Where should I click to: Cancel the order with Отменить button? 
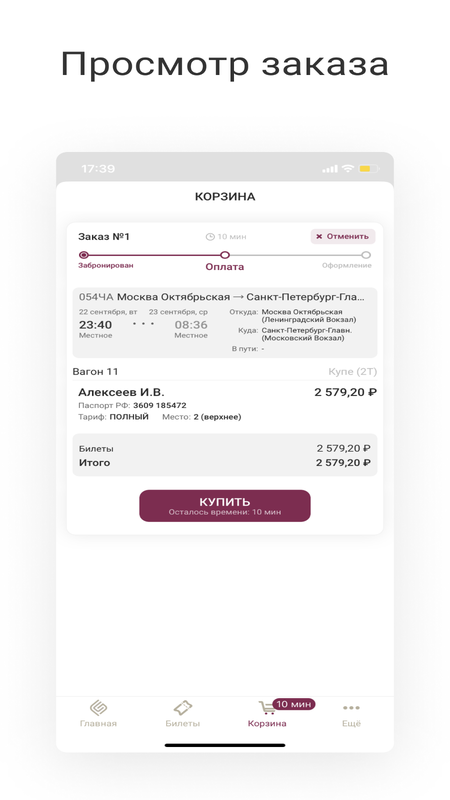coord(343,237)
